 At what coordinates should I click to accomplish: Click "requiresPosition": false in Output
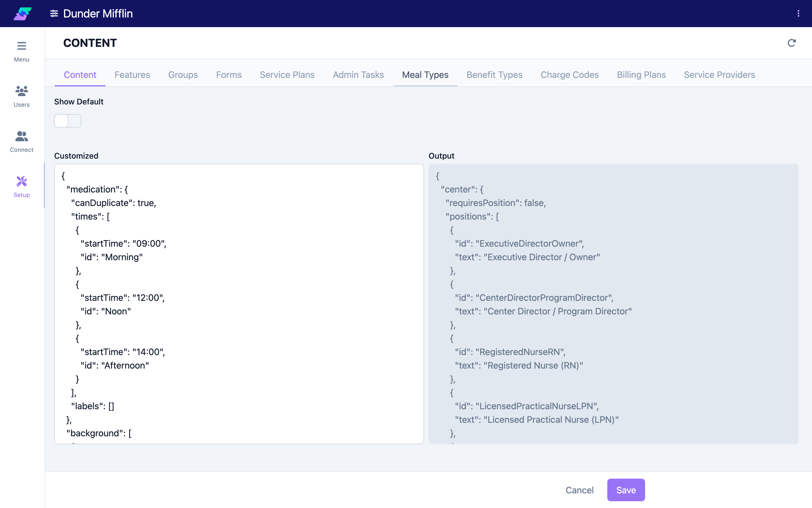coord(496,203)
